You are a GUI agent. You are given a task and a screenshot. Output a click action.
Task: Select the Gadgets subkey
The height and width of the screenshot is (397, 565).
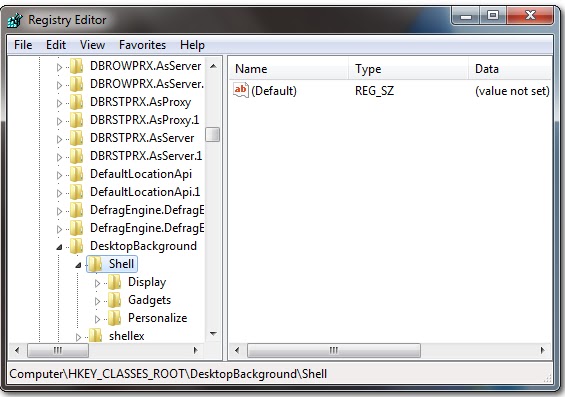[150, 300]
